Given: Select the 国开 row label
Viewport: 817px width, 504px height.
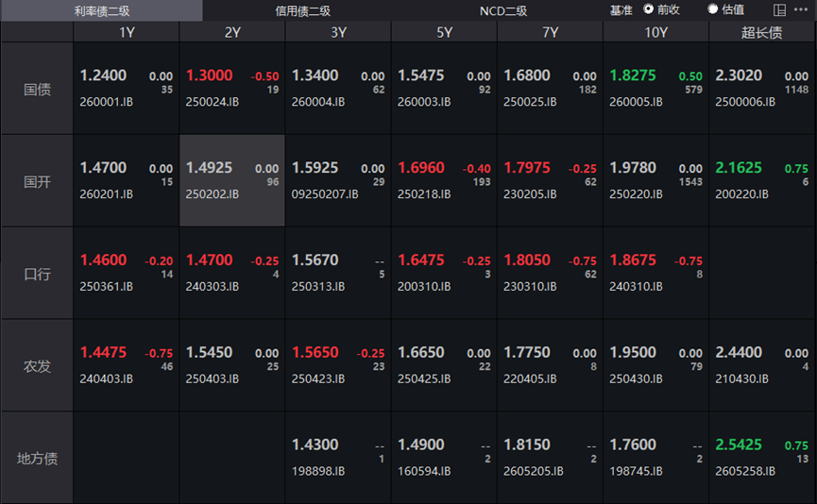Looking at the screenshot, I should tap(38, 181).
